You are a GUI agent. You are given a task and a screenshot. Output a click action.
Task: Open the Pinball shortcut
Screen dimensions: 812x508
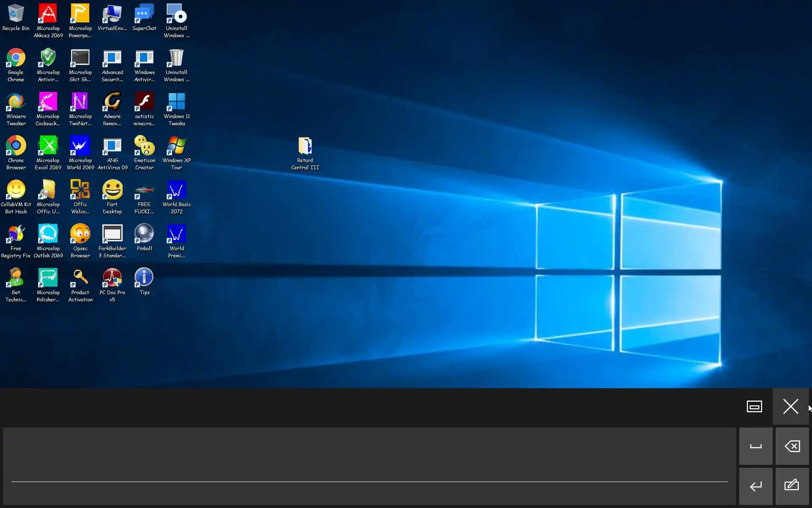[144, 234]
